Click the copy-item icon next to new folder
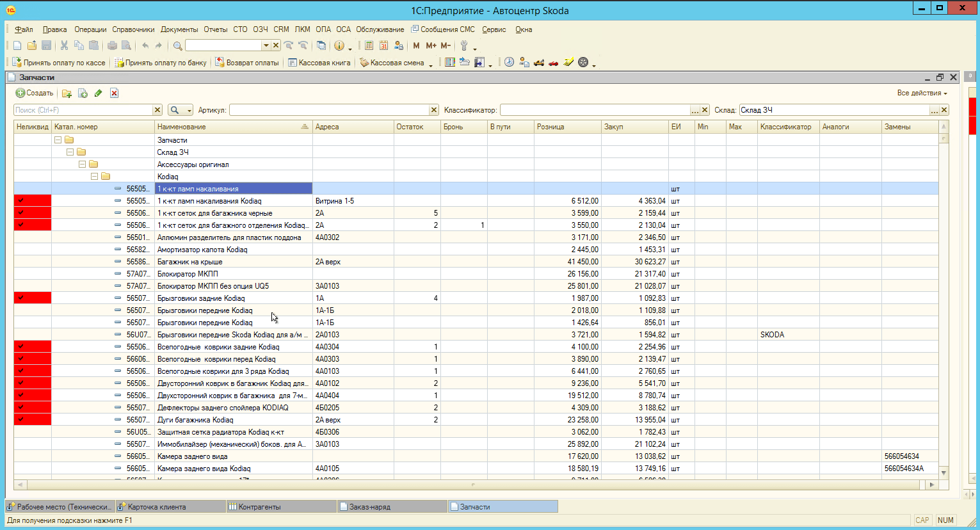The image size is (980, 530). click(83, 93)
